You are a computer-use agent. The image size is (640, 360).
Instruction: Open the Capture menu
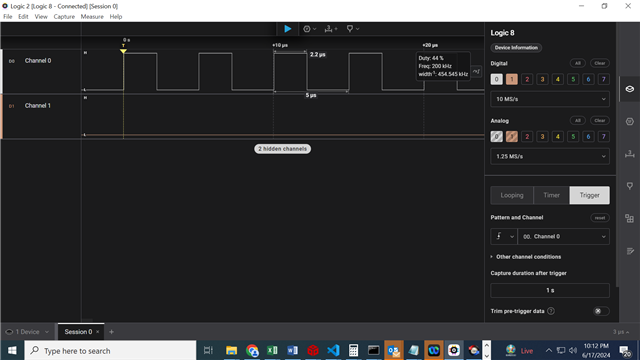(x=64, y=17)
